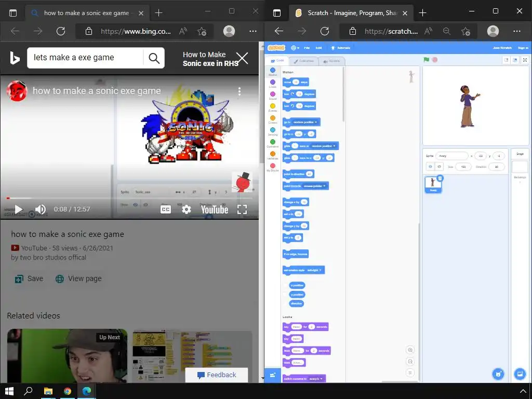Show hidden system tray icons chevron
This screenshot has width=532, height=399.
(x=523, y=391)
